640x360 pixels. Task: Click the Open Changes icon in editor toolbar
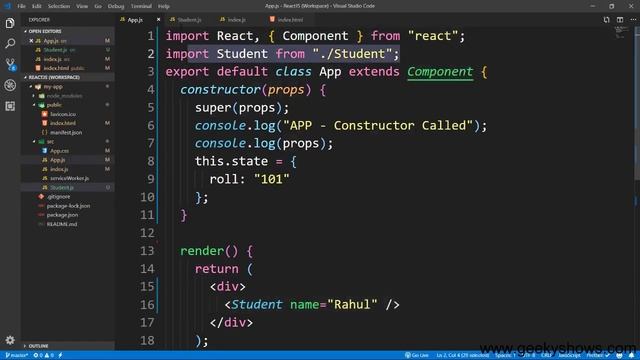pyautogui.click(x=607, y=20)
